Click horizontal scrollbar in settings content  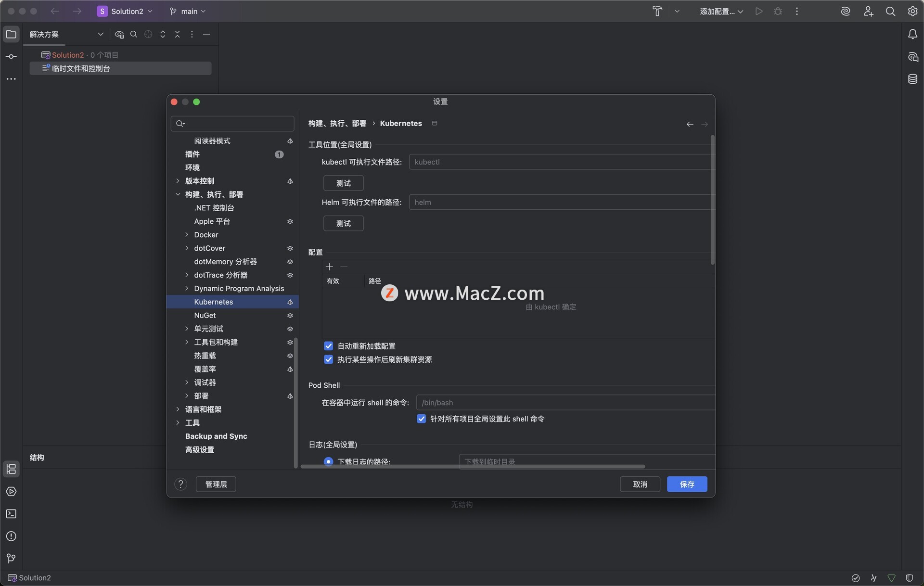473,466
